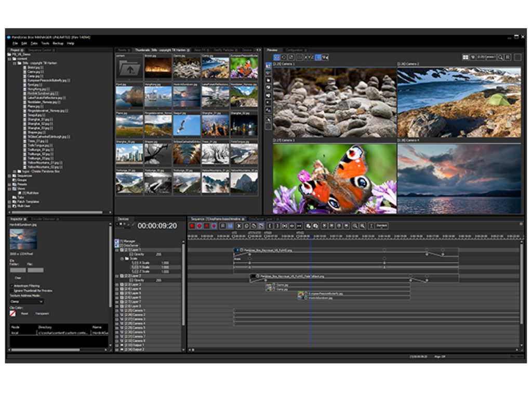Click the first red record button in sequence toolbar
This screenshot has height=399, width=532.
192,226
